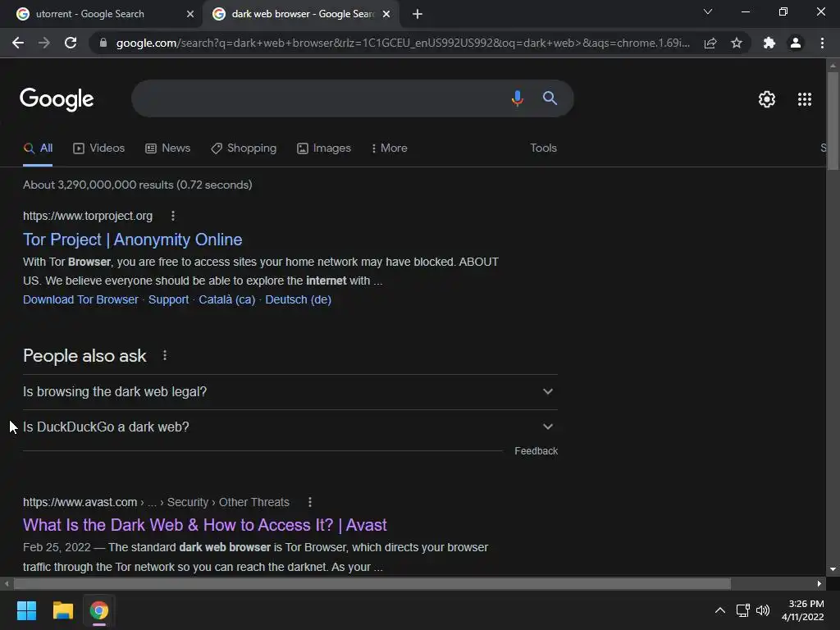Screen dimensions: 840x630
Task: Open the Avast 'What Is the Dark Web' result
Action: pos(204,525)
